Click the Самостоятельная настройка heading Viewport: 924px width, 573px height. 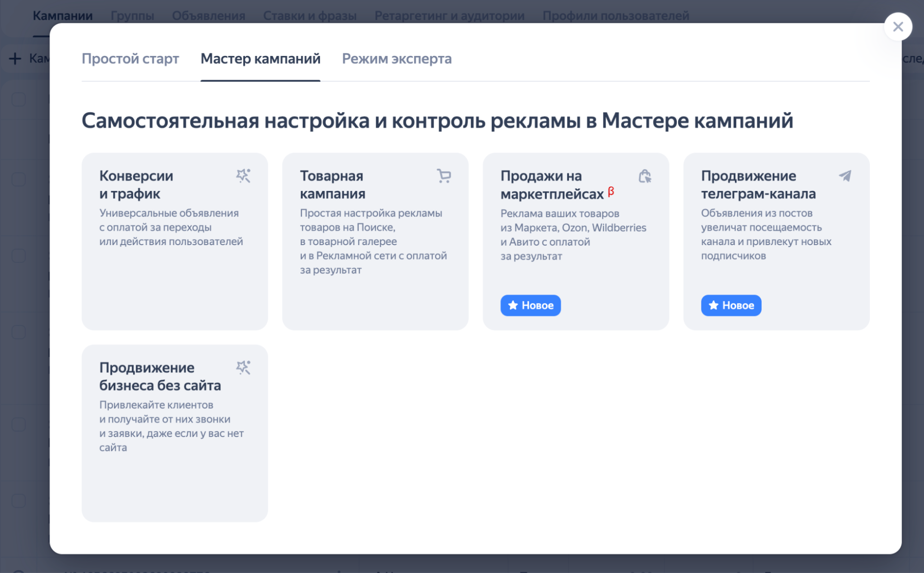437,121
